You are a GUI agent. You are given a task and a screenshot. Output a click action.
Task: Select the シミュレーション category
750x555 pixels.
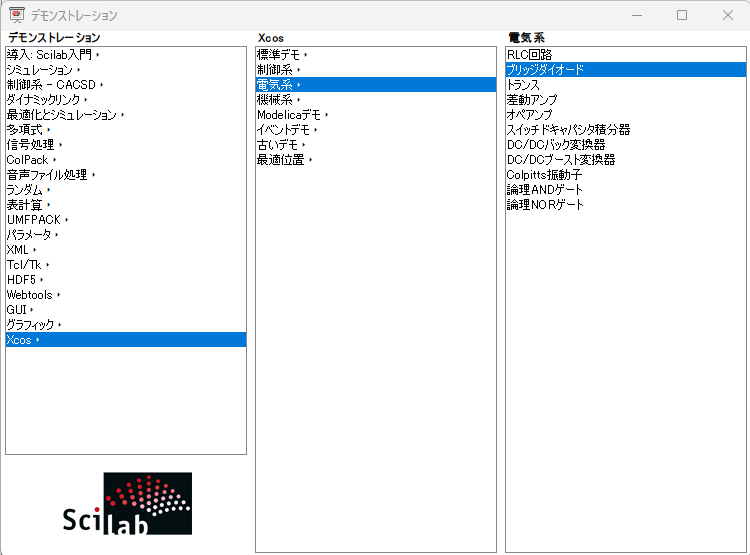click(126, 70)
